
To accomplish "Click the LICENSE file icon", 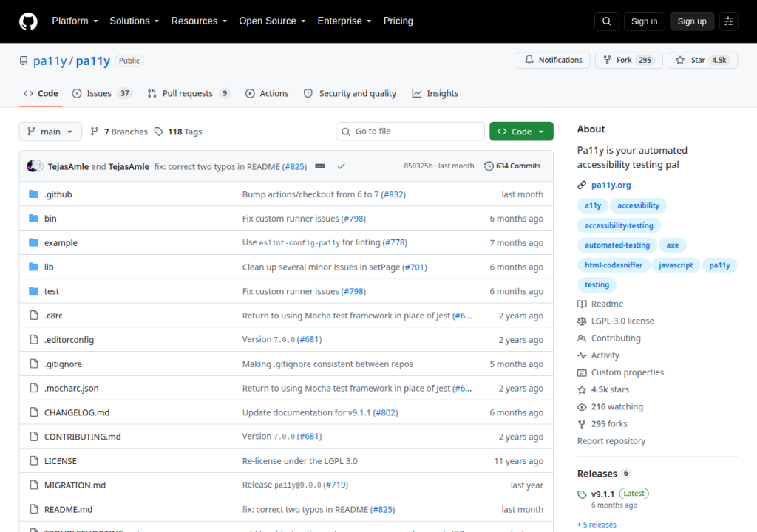I will (x=34, y=460).
